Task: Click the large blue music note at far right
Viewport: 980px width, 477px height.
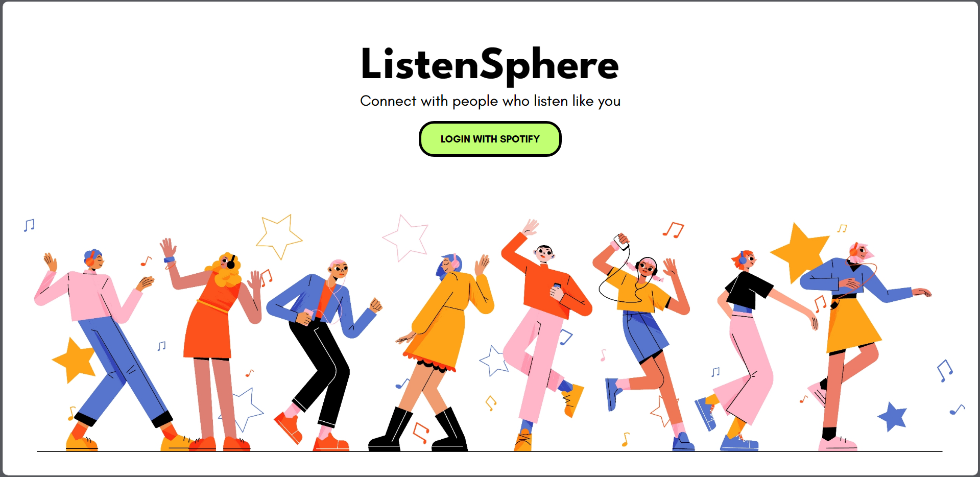Action: pos(944,370)
